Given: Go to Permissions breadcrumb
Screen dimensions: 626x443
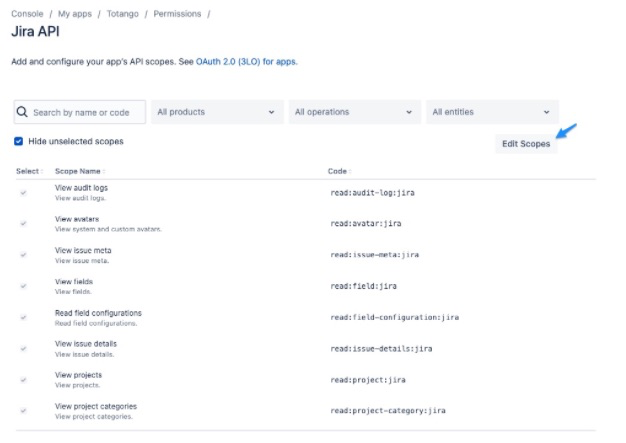Looking at the screenshot, I should pyautogui.click(x=177, y=14).
